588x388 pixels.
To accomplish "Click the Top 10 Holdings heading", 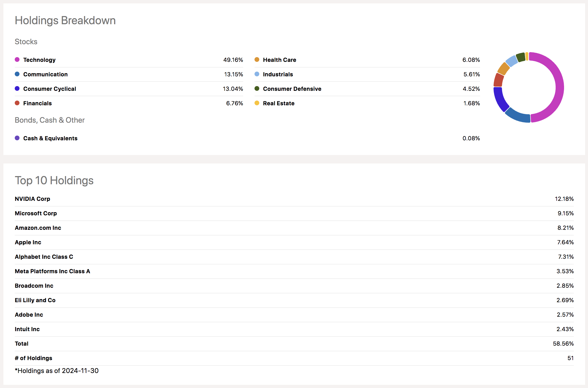I will click(x=54, y=180).
